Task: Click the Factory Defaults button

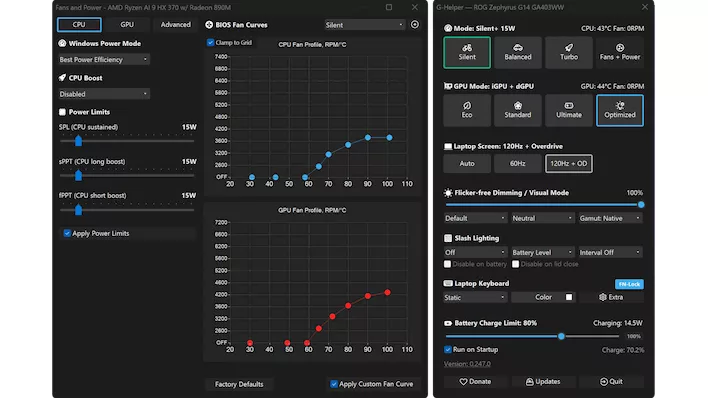Action: pos(239,384)
